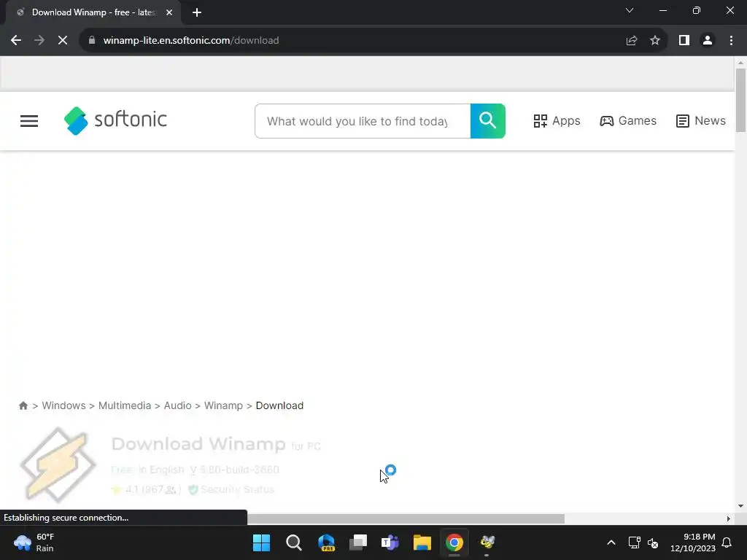The height and width of the screenshot is (560, 747).
Task: Share this page via share icon
Action: coord(632,41)
